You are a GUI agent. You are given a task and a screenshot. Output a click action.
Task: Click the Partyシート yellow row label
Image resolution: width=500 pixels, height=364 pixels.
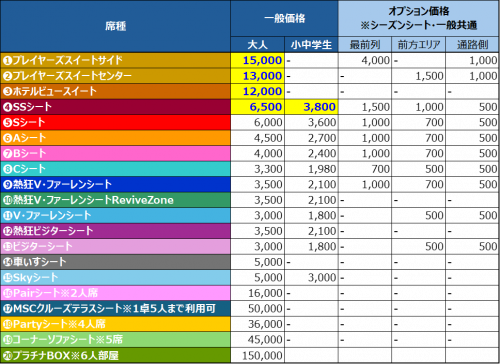(115, 324)
